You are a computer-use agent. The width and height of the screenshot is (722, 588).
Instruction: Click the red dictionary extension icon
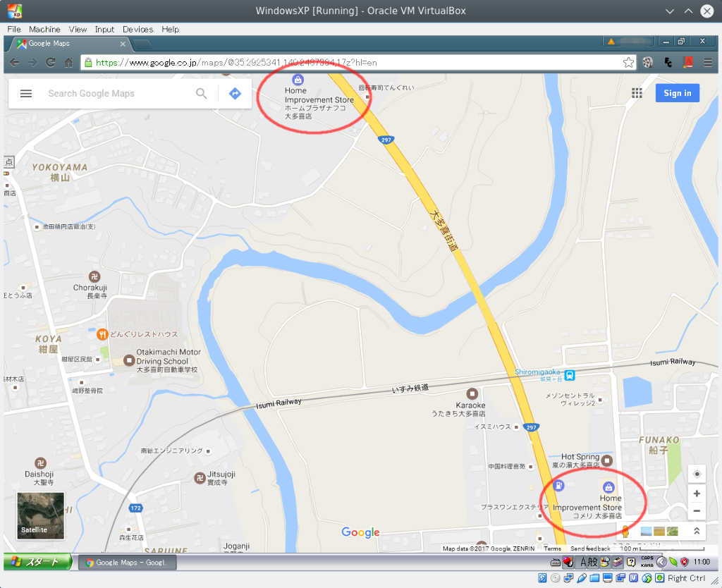point(688,63)
